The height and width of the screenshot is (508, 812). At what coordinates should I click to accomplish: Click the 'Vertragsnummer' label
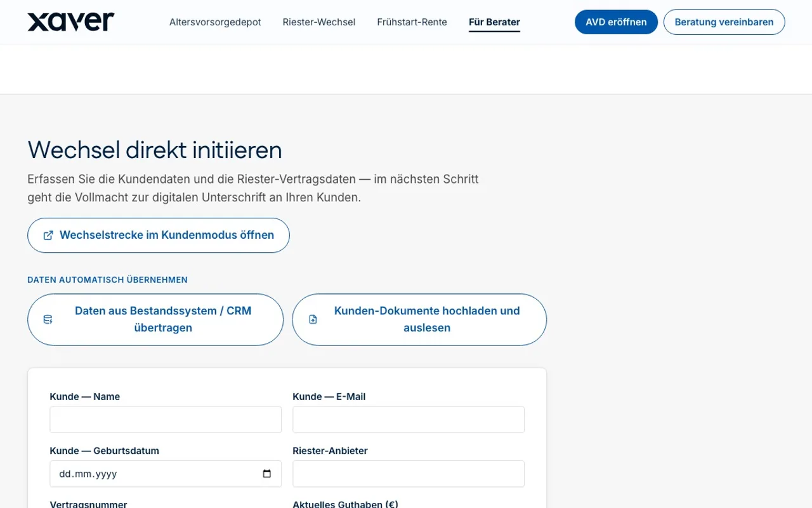[x=88, y=504]
